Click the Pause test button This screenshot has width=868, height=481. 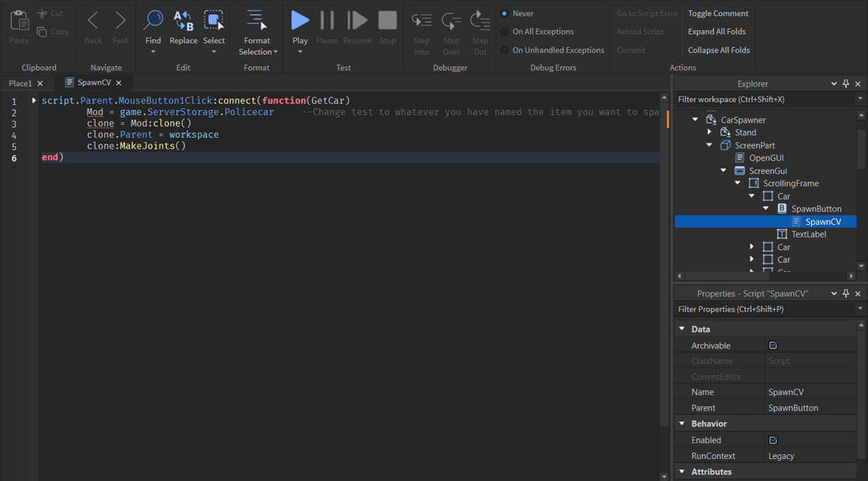pos(327,20)
